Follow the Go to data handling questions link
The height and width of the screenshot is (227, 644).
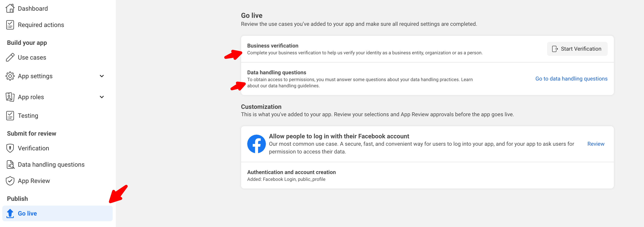click(571, 79)
